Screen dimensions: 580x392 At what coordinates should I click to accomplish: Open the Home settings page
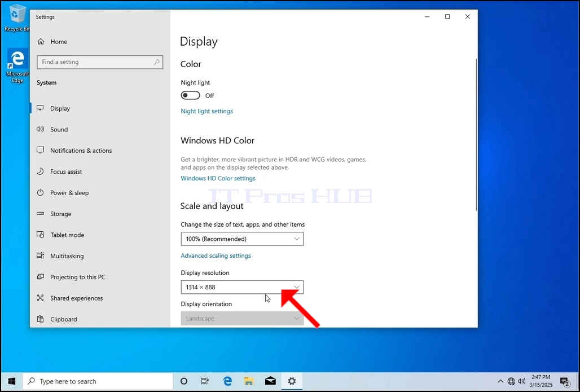52,42
